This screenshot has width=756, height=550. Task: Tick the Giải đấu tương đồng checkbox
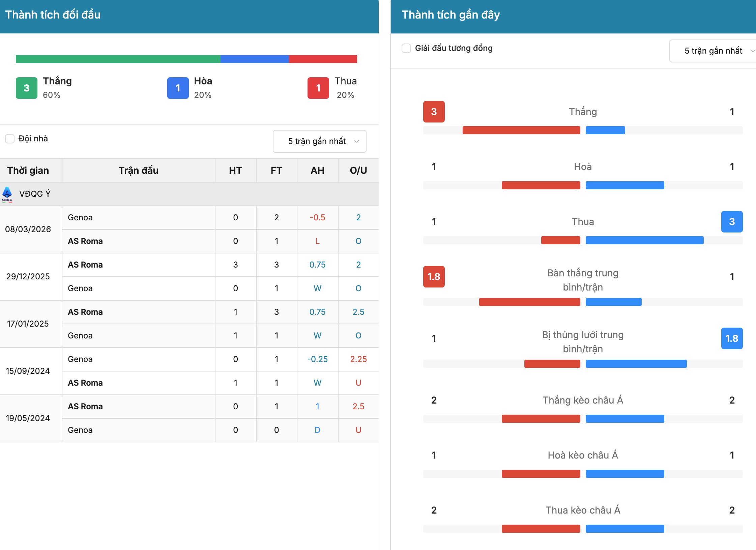(406, 48)
